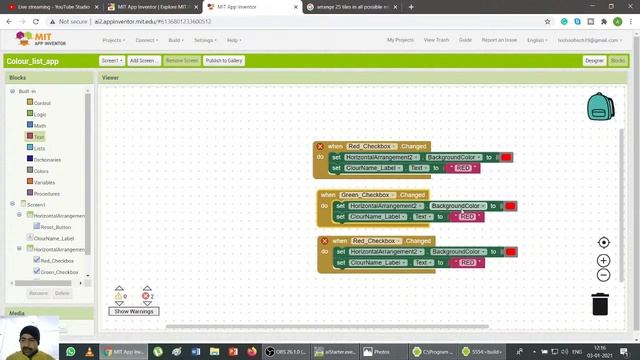This screenshot has height=360, width=640.
Task: Click the Remove Screen button
Action: tap(182, 60)
